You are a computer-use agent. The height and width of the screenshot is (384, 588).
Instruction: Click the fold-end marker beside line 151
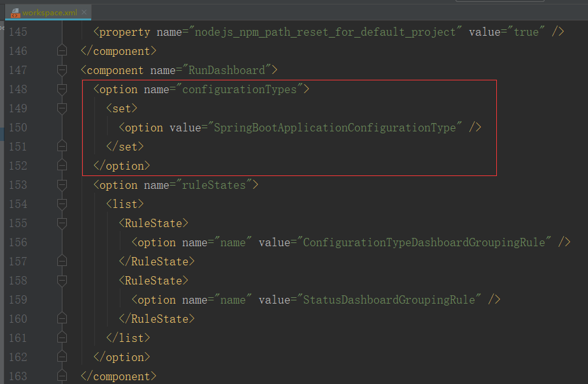coord(62,146)
